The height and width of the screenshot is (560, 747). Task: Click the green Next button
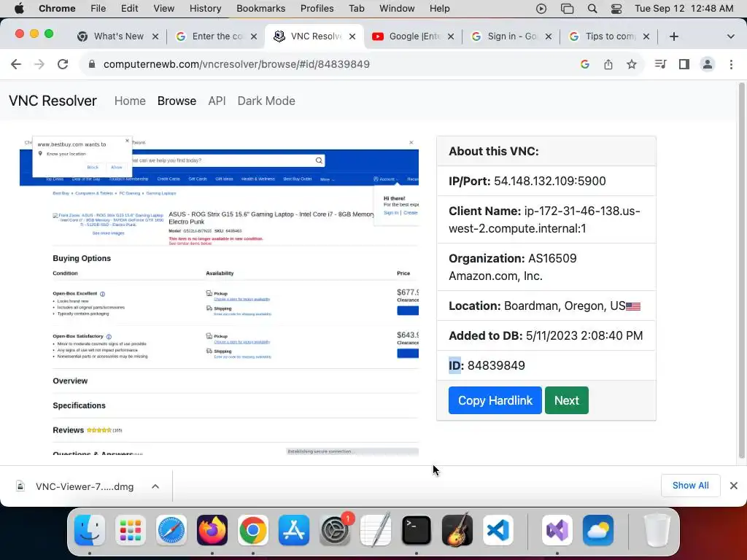point(566,400)
